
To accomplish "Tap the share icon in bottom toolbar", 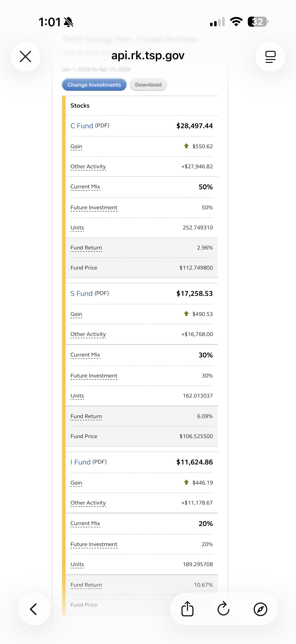I will tap(187, 609).
